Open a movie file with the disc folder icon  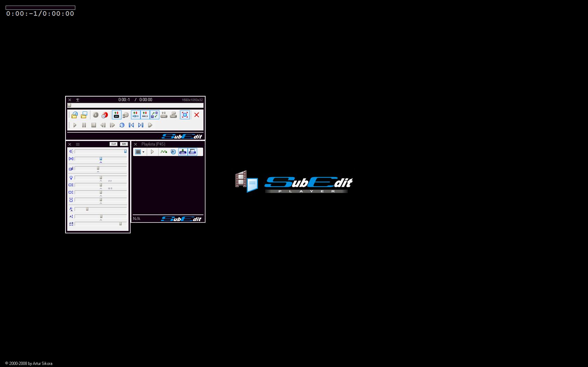pyautogui.click(x=75, y=115)
